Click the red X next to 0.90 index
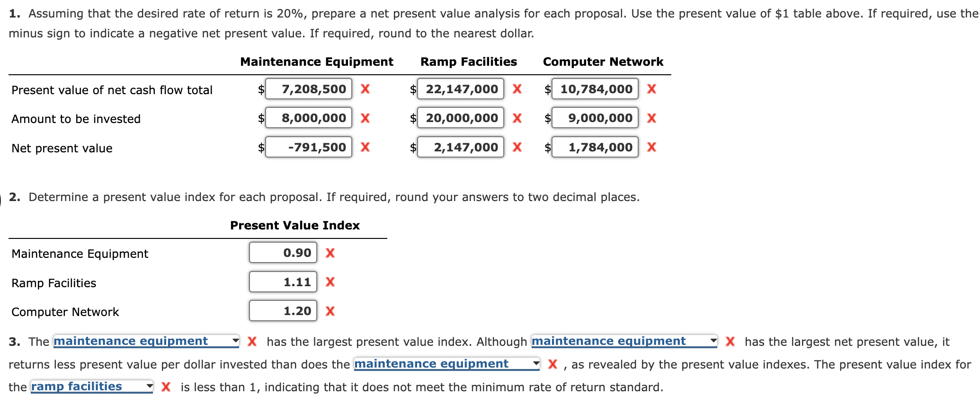The height and width of the screenshot is (404, 980). (x=330, y=253)
